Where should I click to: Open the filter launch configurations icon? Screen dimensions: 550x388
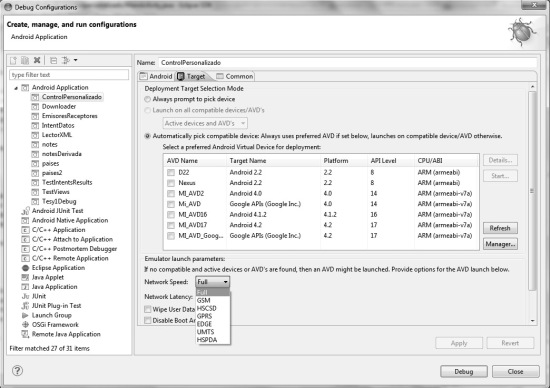tap(66, 60)
